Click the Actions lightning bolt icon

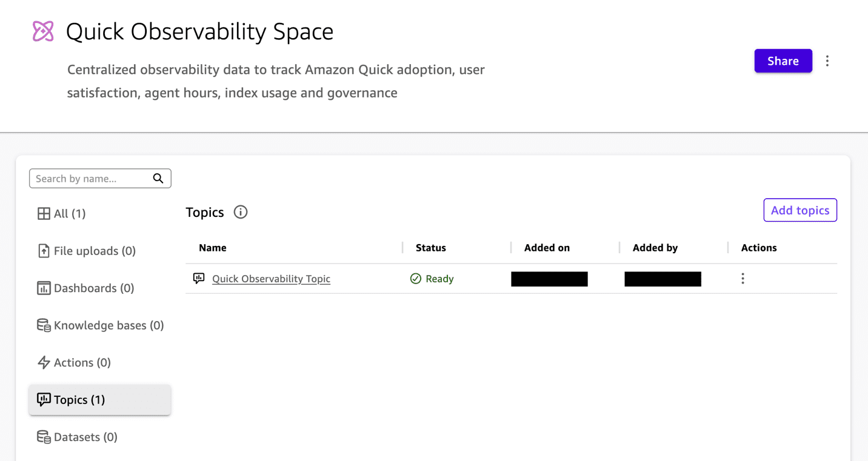pos(44,362)
